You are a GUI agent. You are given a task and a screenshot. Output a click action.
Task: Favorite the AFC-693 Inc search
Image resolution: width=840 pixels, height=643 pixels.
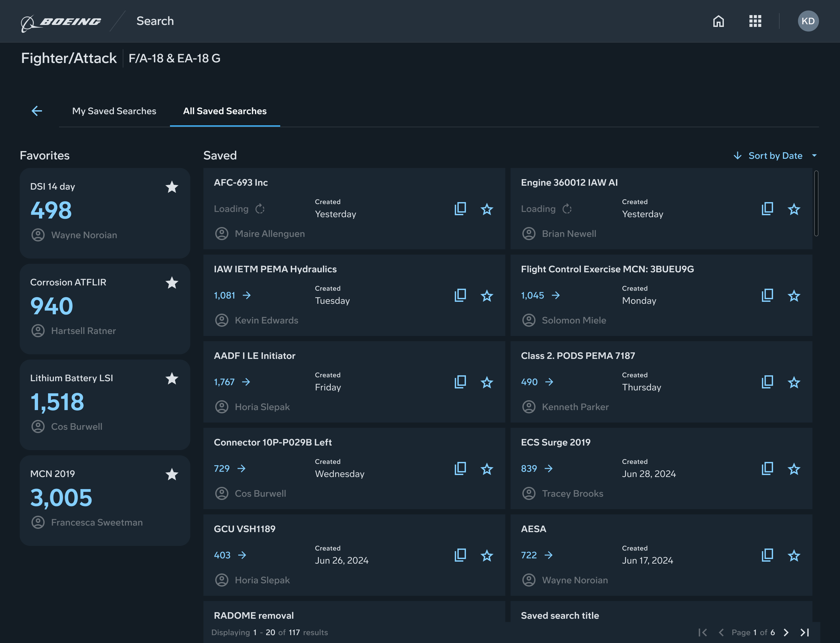click(487, 209)
